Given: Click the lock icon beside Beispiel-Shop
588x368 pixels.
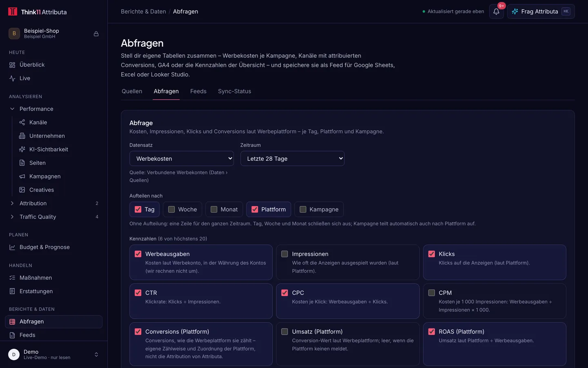Looking at the screenshot, I should 96,34.
